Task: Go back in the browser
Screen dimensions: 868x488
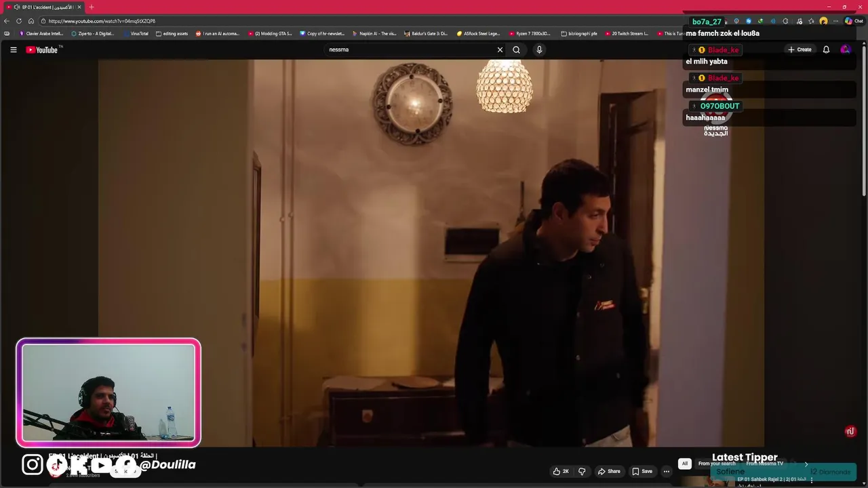Action: [x=7, y=21]
